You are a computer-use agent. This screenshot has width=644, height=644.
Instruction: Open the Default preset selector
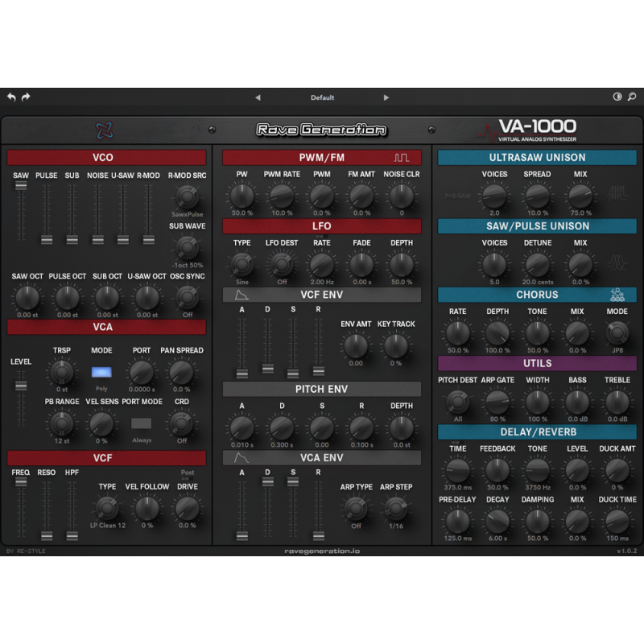click(x=322, y=97)
